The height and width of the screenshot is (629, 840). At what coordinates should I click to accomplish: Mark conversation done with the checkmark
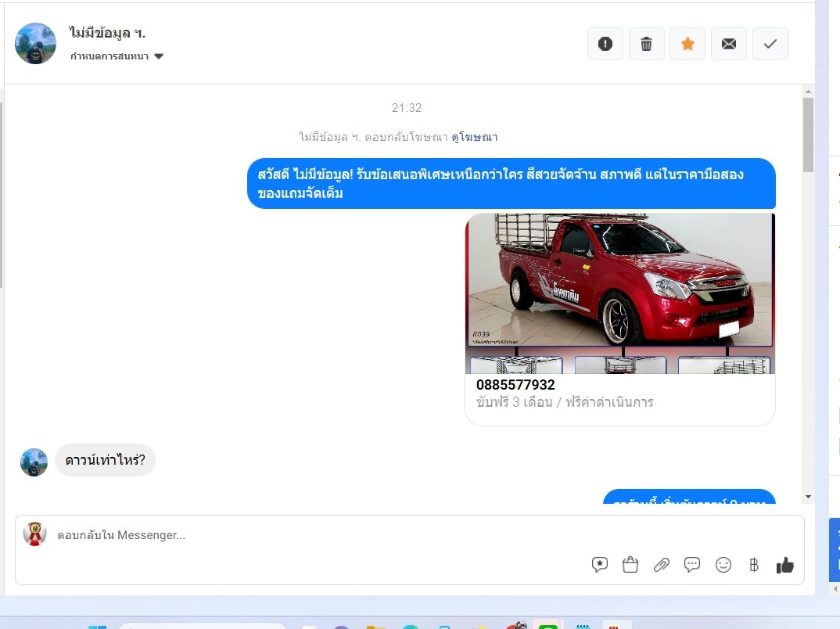(770, 44)
